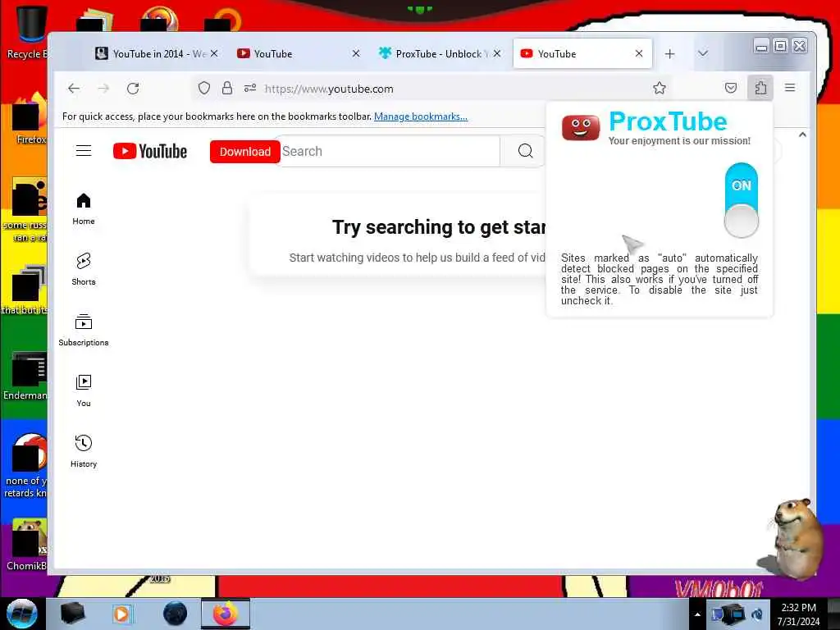The height and width of the screenshot is (630, 840).
Task: Open the You section in sidebar
Action: click(84, 391)
